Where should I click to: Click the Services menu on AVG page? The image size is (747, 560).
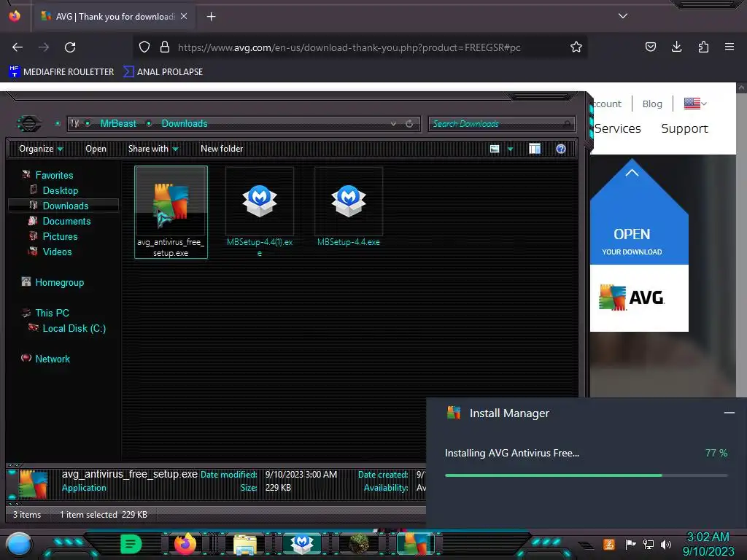coord(617,128)
